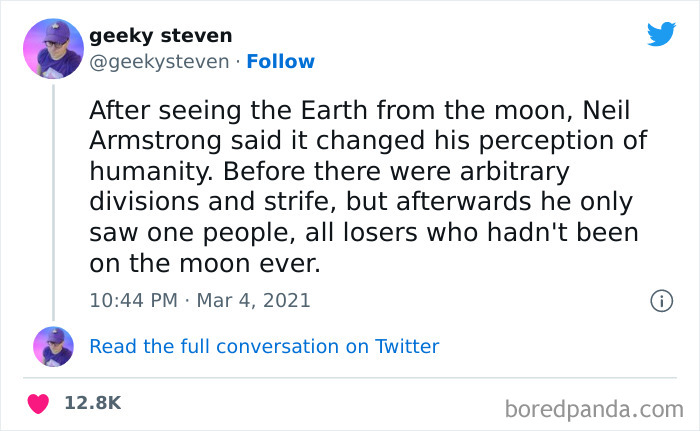Viewport: 700px width, 431px height.
Task: Open the tweet info circle icon
Action: (660, 300)
